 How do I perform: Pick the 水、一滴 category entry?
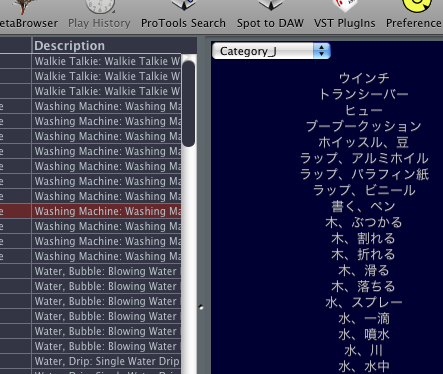[364, 318]
